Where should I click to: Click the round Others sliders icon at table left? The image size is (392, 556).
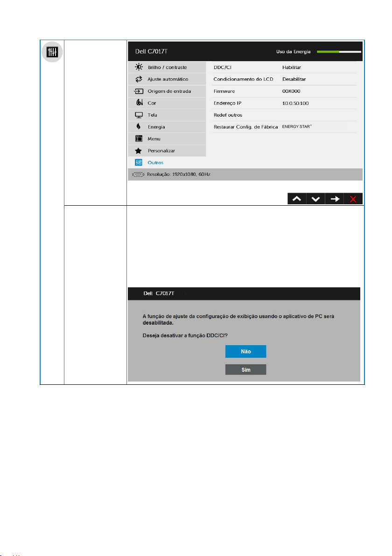[52, 52]
